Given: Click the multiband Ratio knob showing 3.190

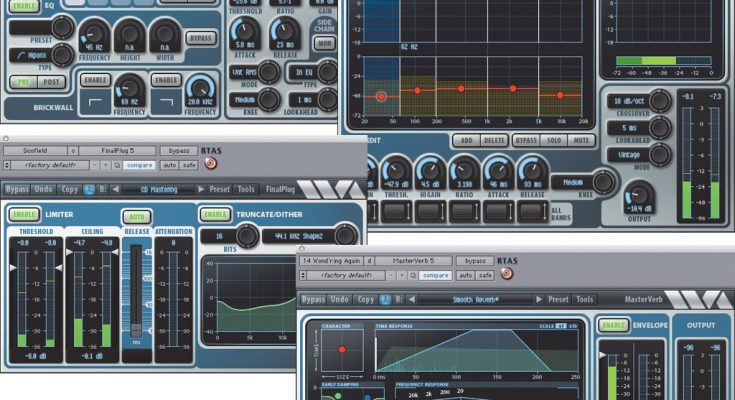Looking at the screenshot, I should tap(463, 171).
